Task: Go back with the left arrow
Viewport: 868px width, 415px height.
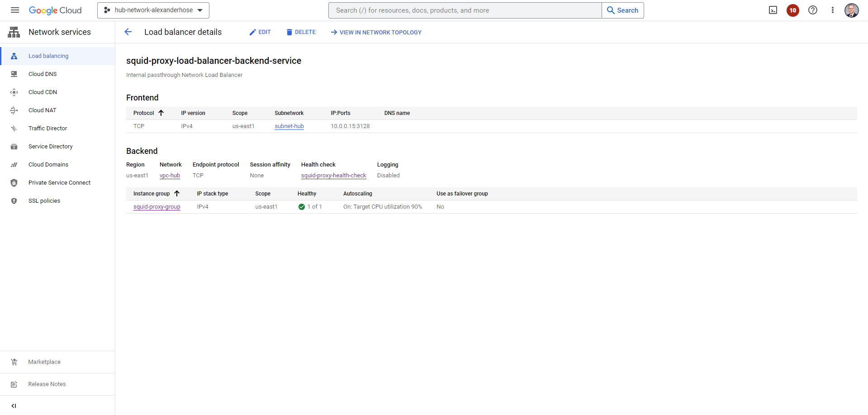Action: click(128, 32)
